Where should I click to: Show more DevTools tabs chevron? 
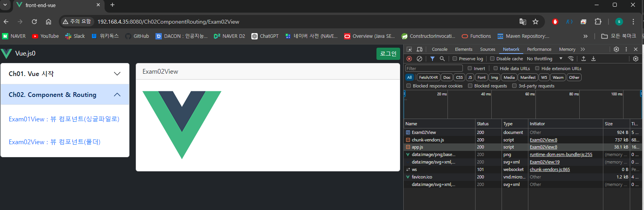(583, 49)
